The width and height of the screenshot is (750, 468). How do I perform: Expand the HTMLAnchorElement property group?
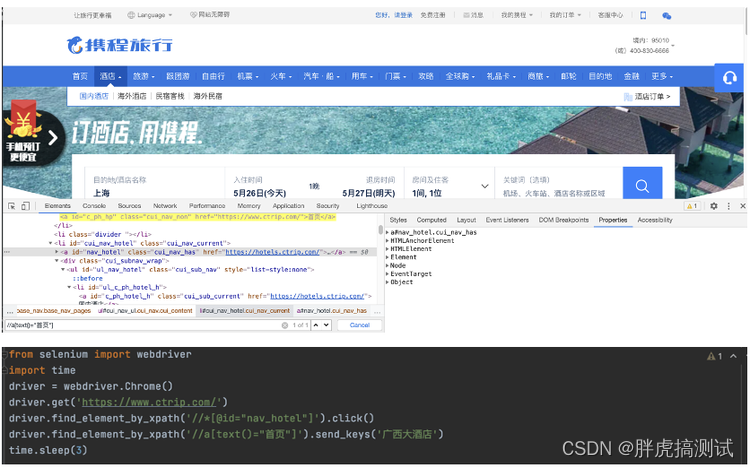pos(387,241)
